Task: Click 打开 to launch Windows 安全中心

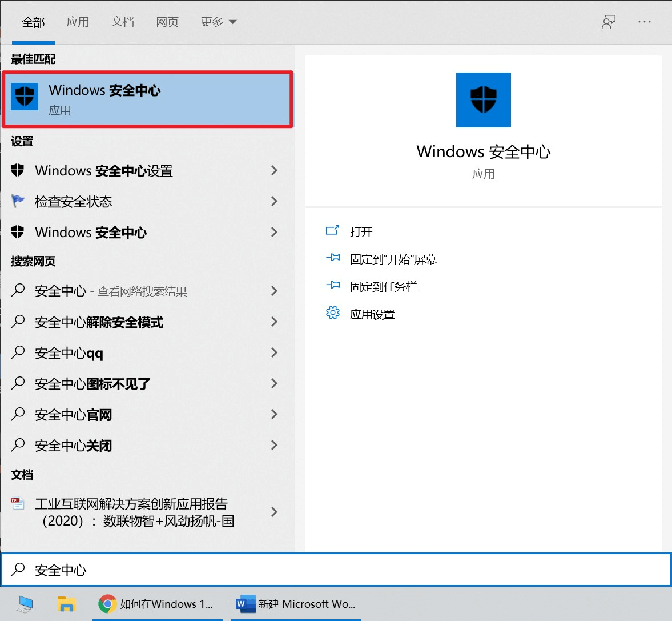Action: tap(361, 231)
